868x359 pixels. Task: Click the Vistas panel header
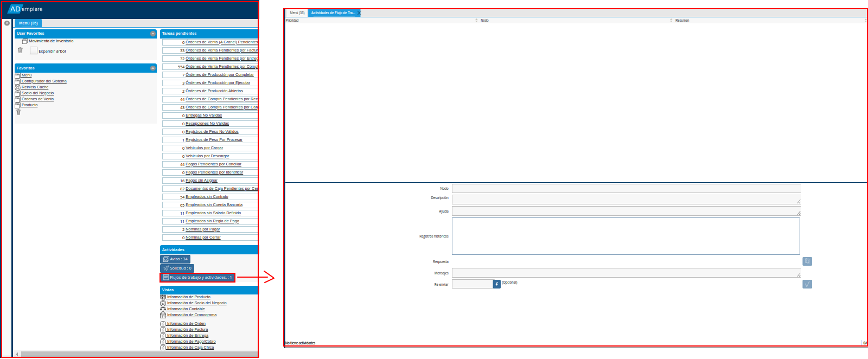coord(209,290)
